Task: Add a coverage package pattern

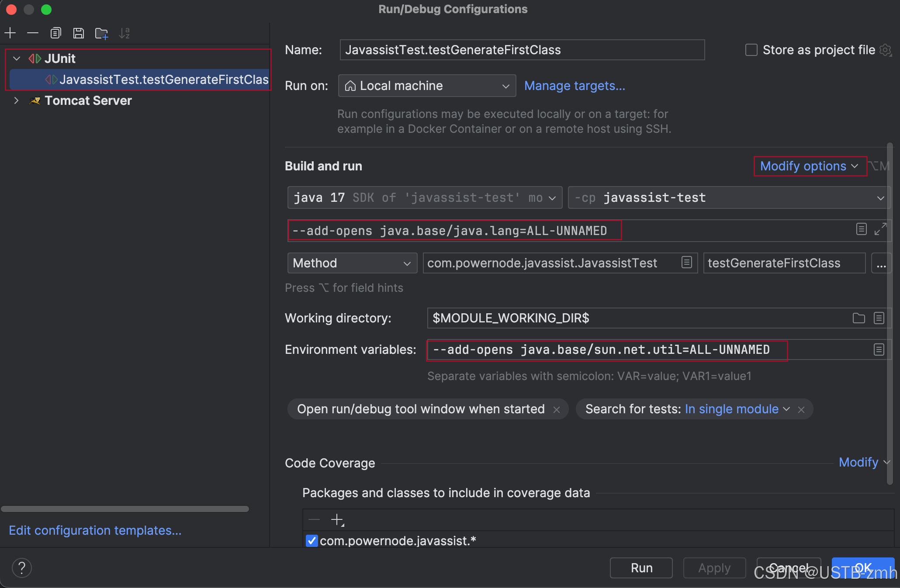Action: coord(337,519)
